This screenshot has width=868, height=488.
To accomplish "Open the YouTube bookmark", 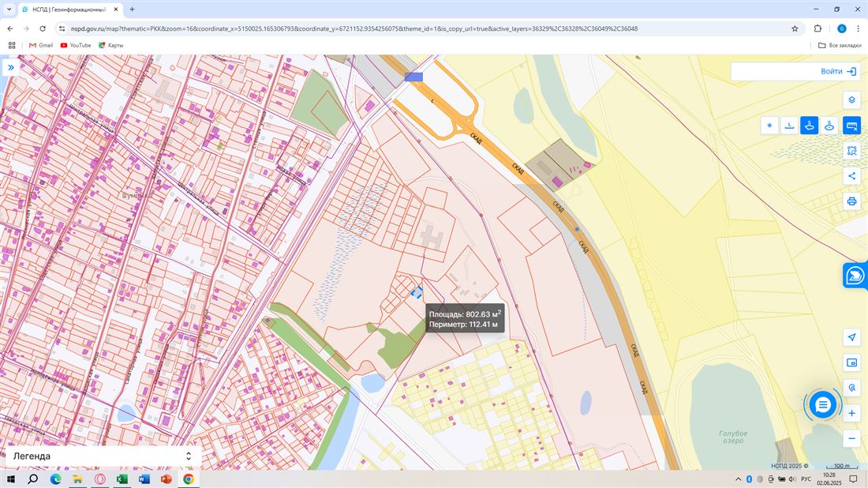I will coord(76,45).
